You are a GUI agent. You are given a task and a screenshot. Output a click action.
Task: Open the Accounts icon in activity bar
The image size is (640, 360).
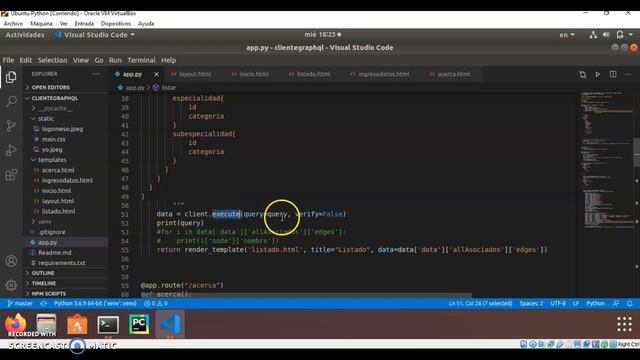11,261
